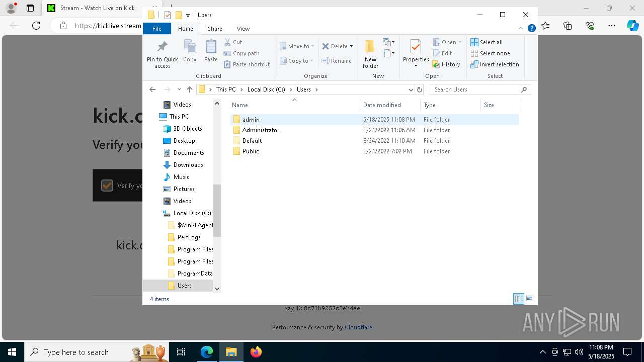Viewport: 644px width, 362px height.
Task: Expand the address bar history dropdown
Action: coord(411,89)
